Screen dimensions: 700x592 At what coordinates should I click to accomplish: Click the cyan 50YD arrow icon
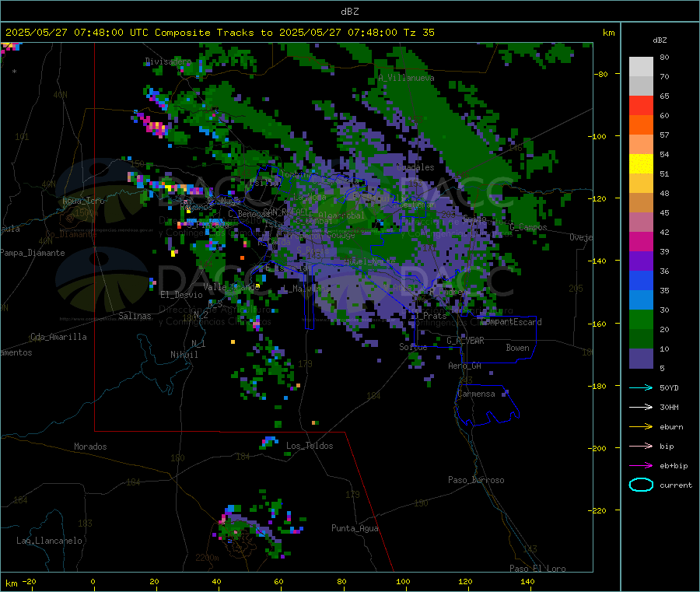[x=641, y=387]
